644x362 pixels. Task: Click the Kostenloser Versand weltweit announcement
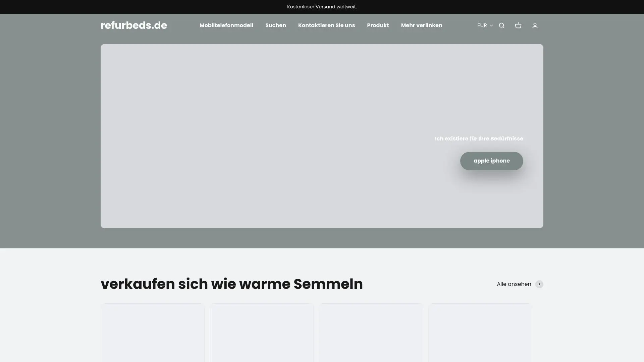[322, 7]
